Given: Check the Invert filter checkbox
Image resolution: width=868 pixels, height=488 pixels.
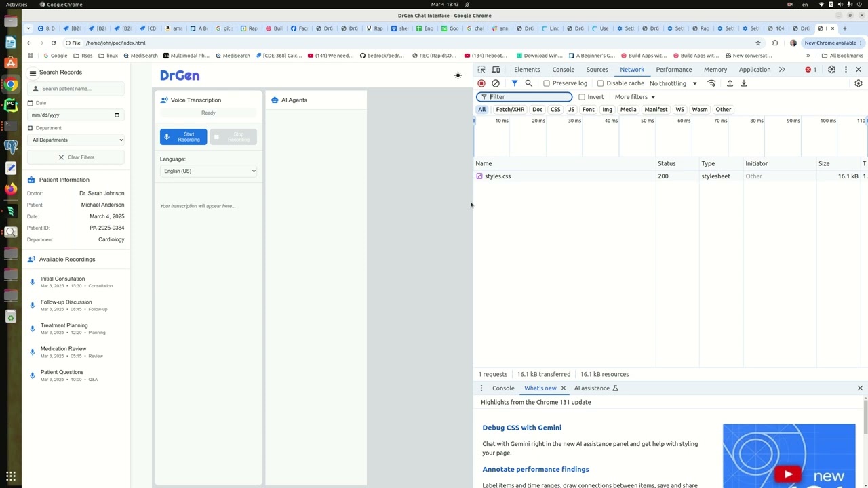Looking at the screenshot, I should [x=582, y=97].
